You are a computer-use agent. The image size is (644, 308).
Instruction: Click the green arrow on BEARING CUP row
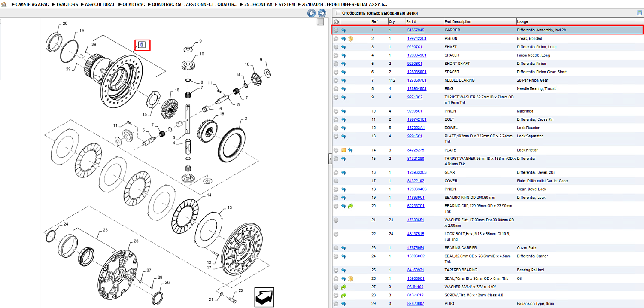click(x=350, y=206)
